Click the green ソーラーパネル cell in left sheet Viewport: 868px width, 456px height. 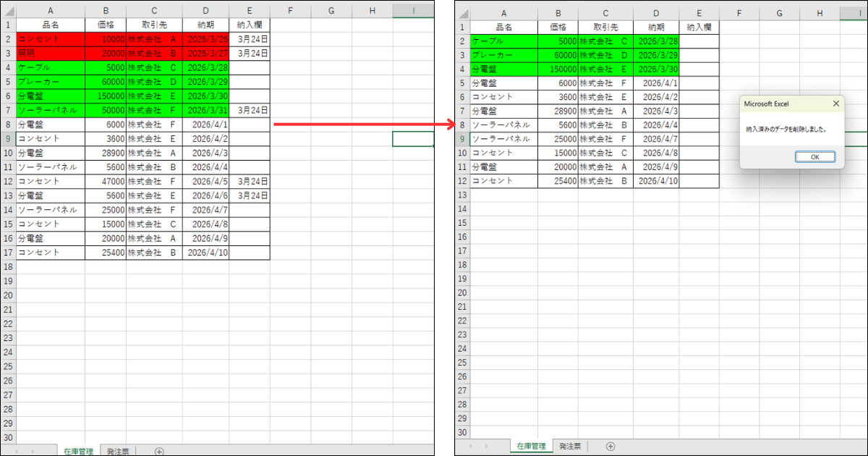click(x=51, y=110)
